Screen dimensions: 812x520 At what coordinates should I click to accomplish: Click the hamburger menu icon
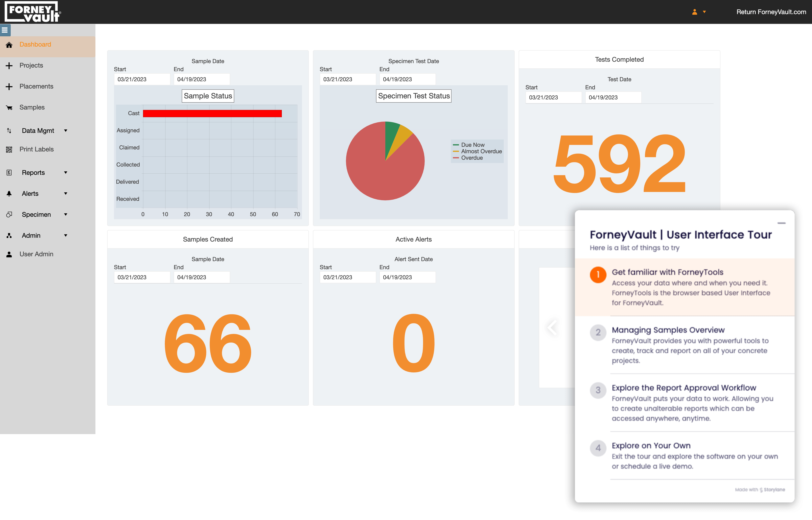pyautogui.click(x=5, y=30)
